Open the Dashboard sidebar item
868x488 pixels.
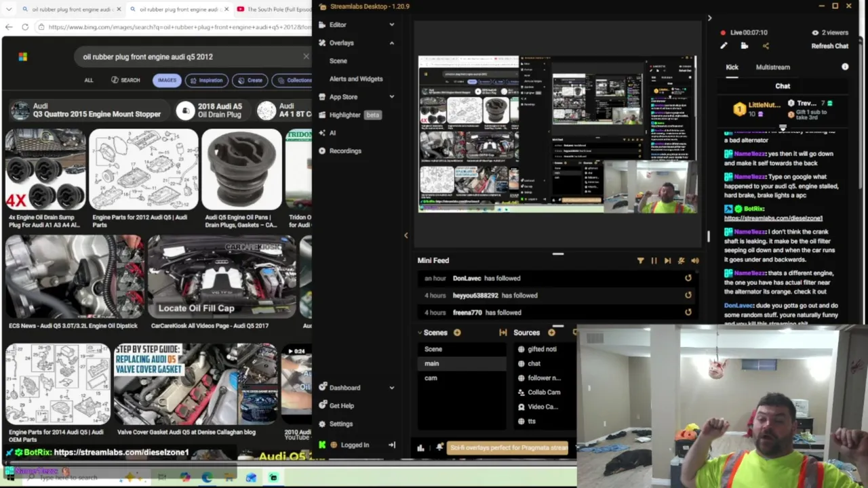point(344,388)
